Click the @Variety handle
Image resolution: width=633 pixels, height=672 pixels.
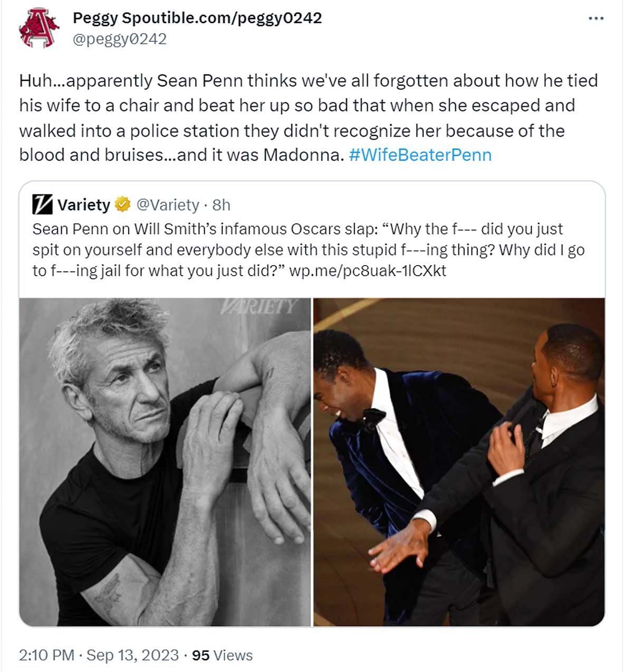168,205
